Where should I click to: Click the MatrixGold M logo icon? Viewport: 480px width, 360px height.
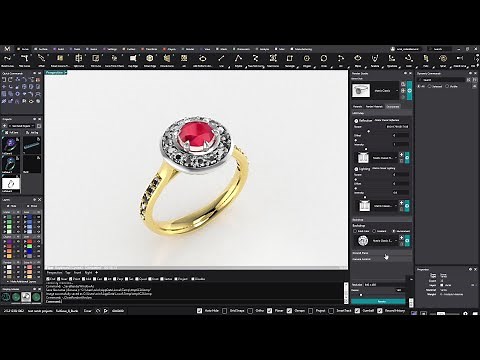[x=7, y=49]
